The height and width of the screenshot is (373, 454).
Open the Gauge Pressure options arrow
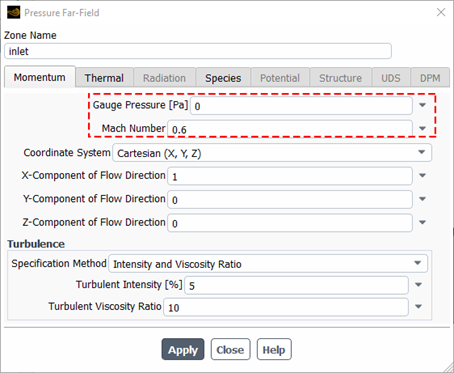pos(422,105)
